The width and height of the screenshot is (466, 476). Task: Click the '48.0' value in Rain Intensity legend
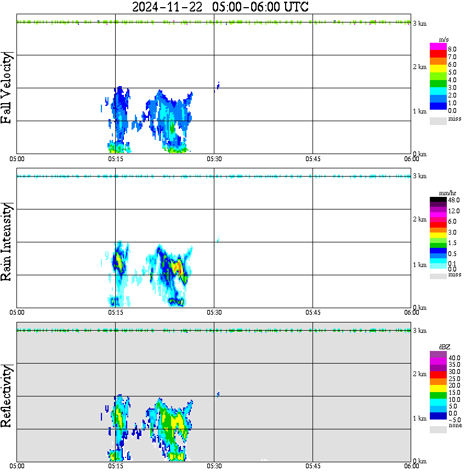click(x=454, y=200)
